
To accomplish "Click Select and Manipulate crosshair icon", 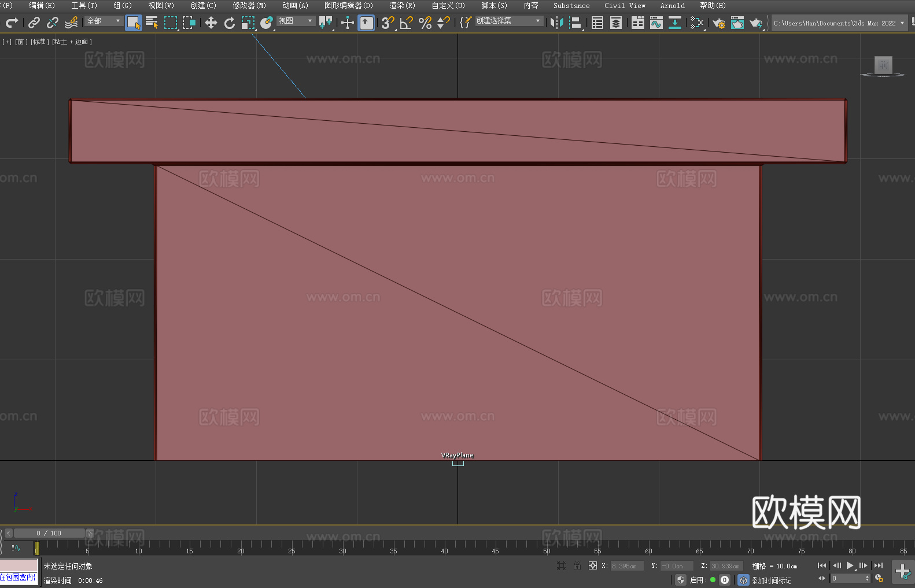I will [x=348, y=23].
